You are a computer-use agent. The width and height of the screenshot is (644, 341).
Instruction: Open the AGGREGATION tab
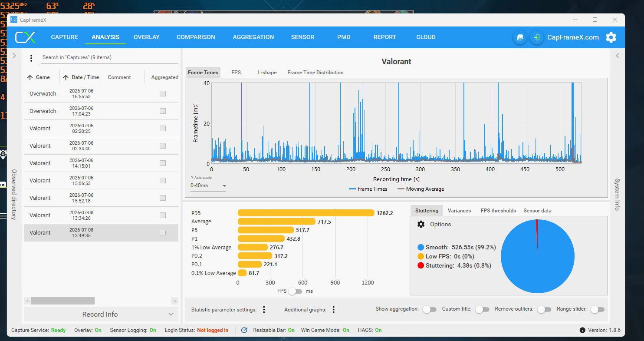coord(253,37)
